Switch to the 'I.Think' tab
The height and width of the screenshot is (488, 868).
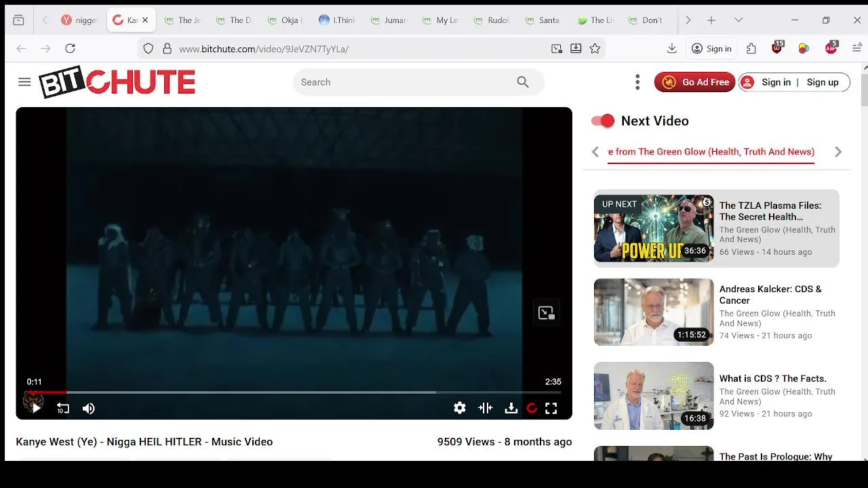click(x=337, y=20)
